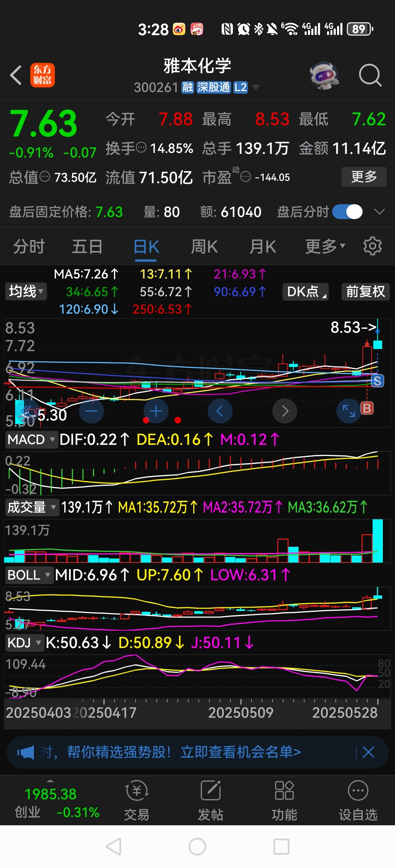The width and height of the screenshot is (395, 868).
Task: Open the 东方财富 logo icon
Action: [x=42, y=75]
